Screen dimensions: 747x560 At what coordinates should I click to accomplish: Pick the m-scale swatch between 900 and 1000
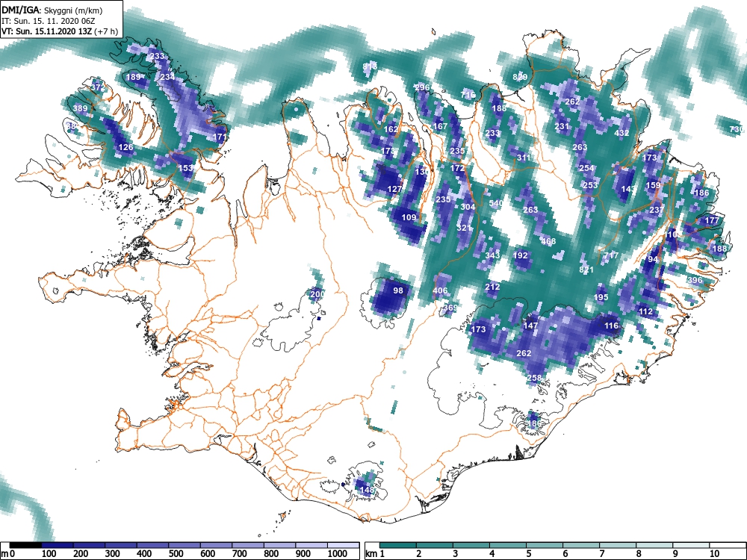pos(311,545)
